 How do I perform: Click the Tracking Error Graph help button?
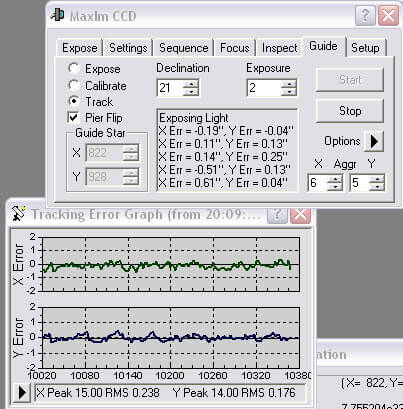pos(277,214)
